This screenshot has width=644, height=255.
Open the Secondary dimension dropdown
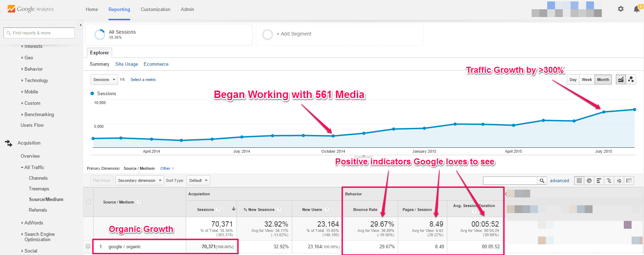click(139, 180)
